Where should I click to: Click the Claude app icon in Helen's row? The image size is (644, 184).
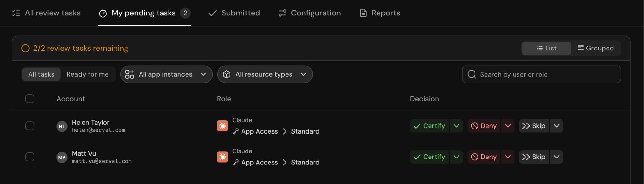[x=222, y=126]
